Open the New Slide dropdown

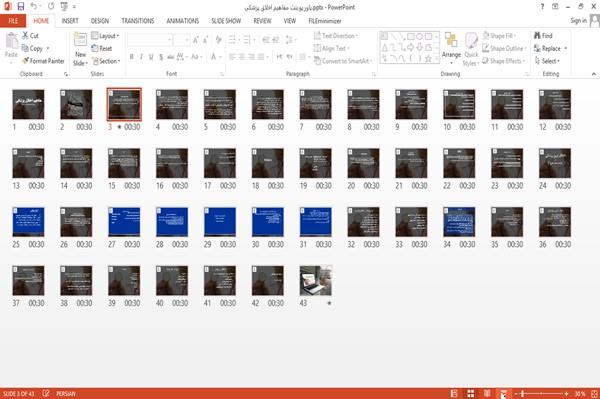pyautogui.click(x=80, y=60)
